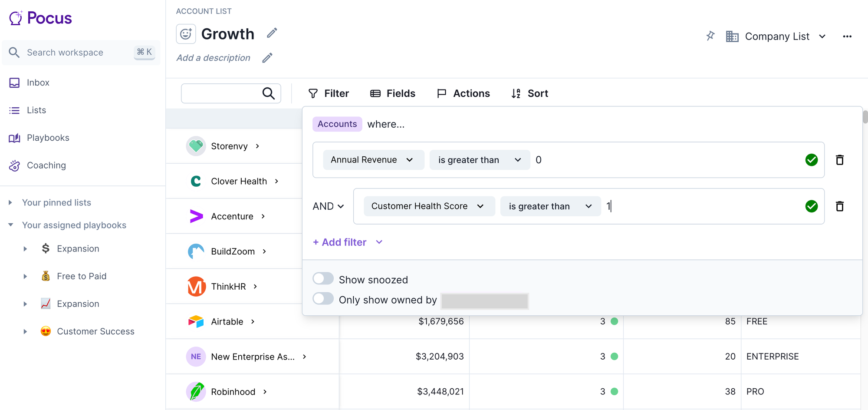Open the Actions menu
Image resolution: width=868 pixels, height=410 pixels.
tap(464, 93)
